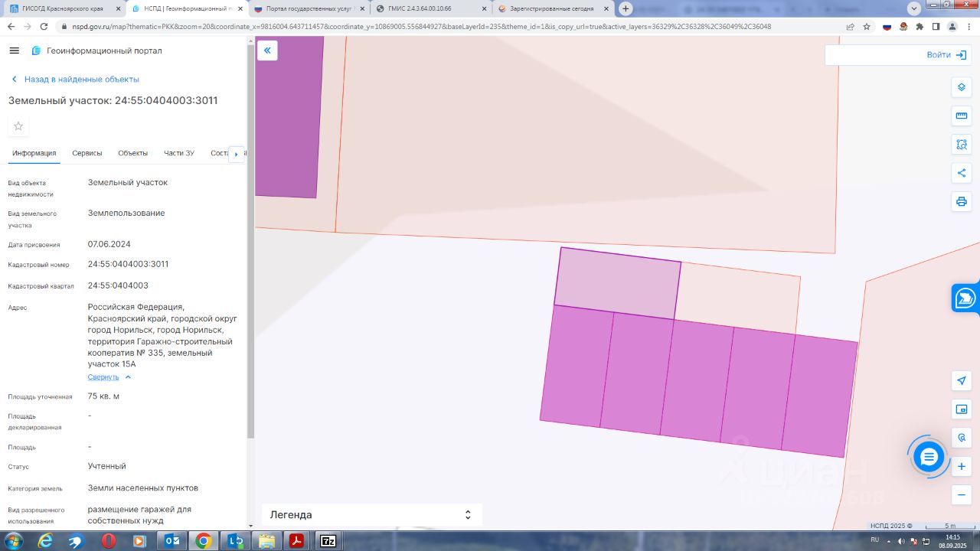Bookmark this page with star
Screen dimensions: 980x551
tap(867, 26)
